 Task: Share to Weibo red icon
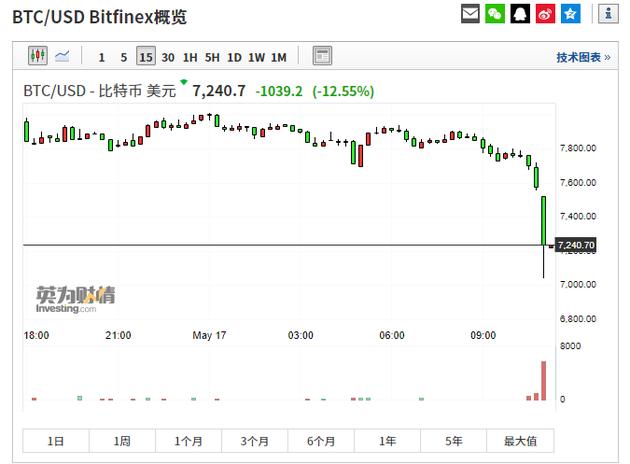pyautogui.click(x=545, y=14)
